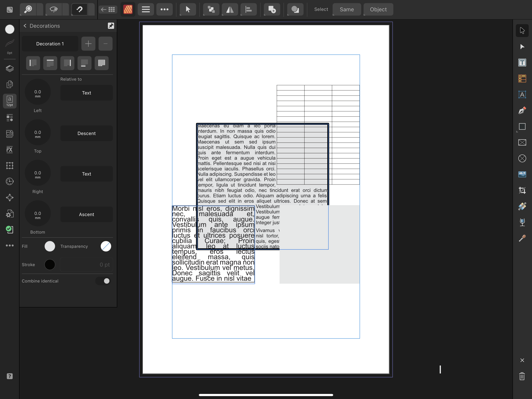This screenshot has width=532, height=399.
Task: Select the Table tool
Action: click(x=522, y=79)
